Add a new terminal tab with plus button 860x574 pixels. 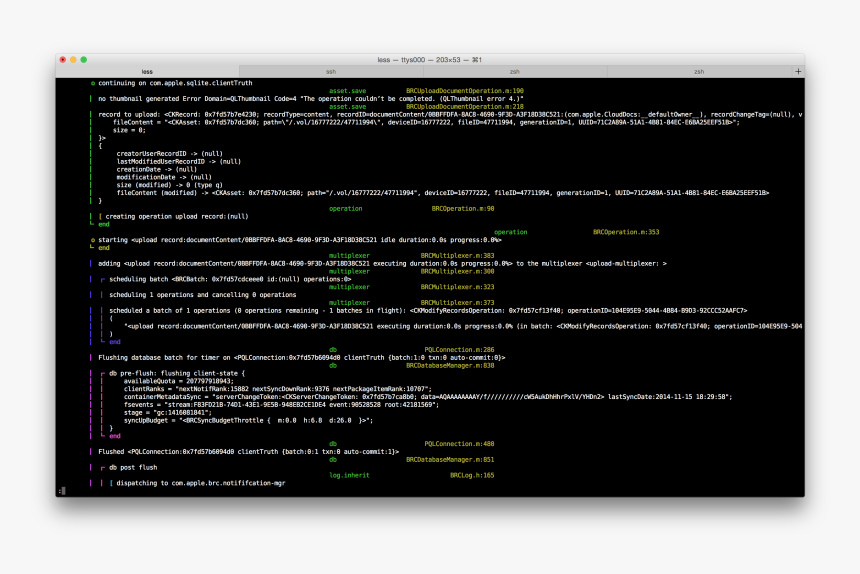[798, 72]
